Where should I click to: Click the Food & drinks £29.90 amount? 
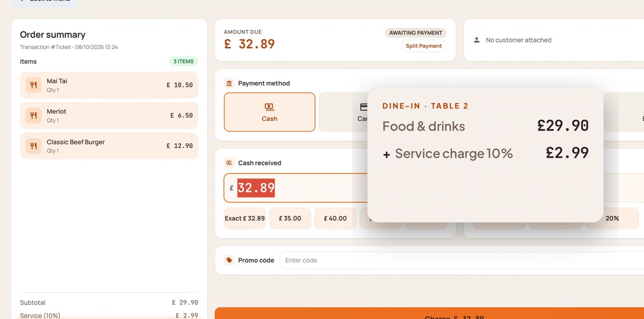coord(563,126)
